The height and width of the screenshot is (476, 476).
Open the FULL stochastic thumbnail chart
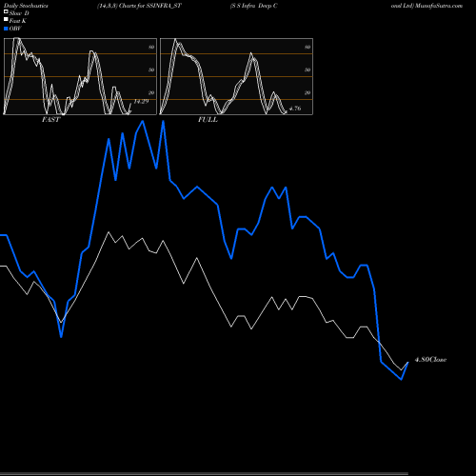tap(236, 76)
